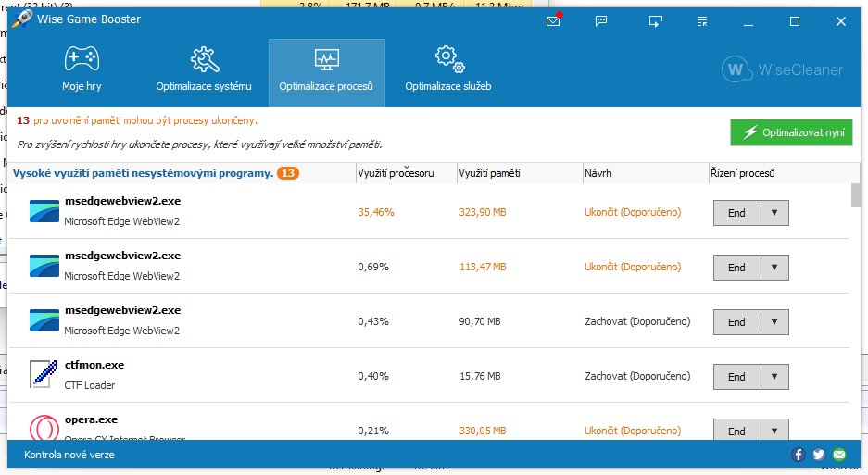End the msedgewebview2.exe process using 90,70 MB

tap(736, 322)
